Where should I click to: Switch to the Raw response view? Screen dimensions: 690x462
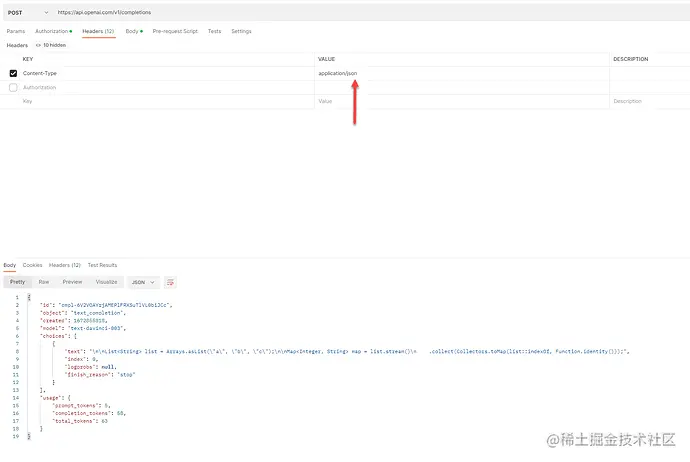click(x=44, y=282)
